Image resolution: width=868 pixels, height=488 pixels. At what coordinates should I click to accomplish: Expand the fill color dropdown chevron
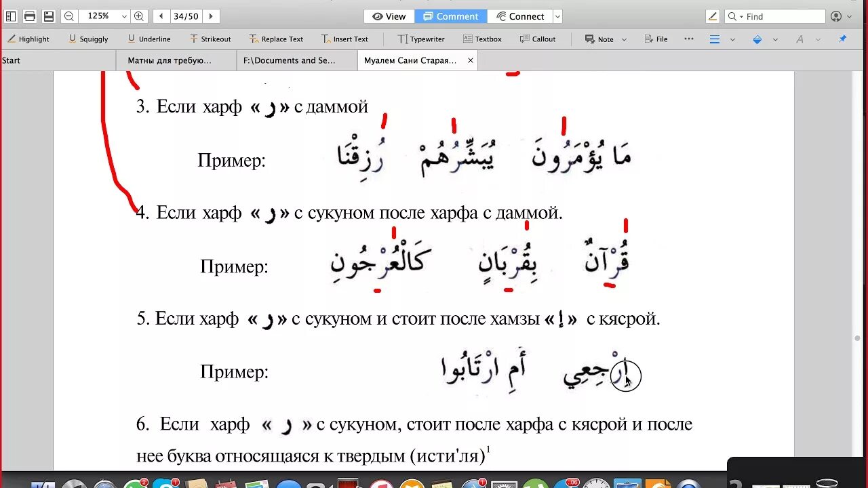[776, 39]
